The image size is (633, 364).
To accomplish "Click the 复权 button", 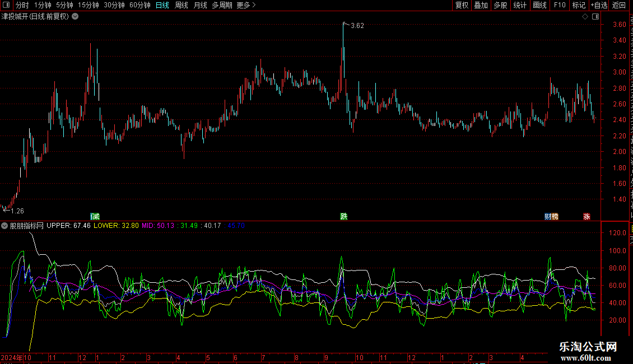I will (x=462, y=5).
